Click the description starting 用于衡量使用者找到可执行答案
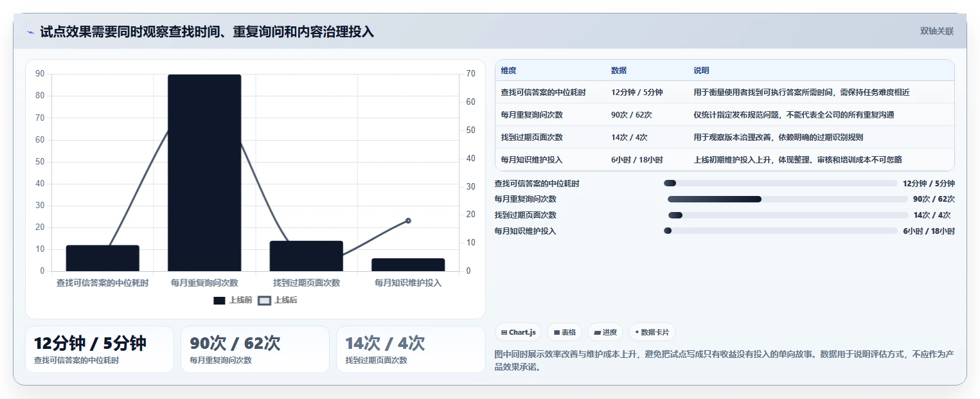Viewport: 980px width, 399px height. coord(801,93)
